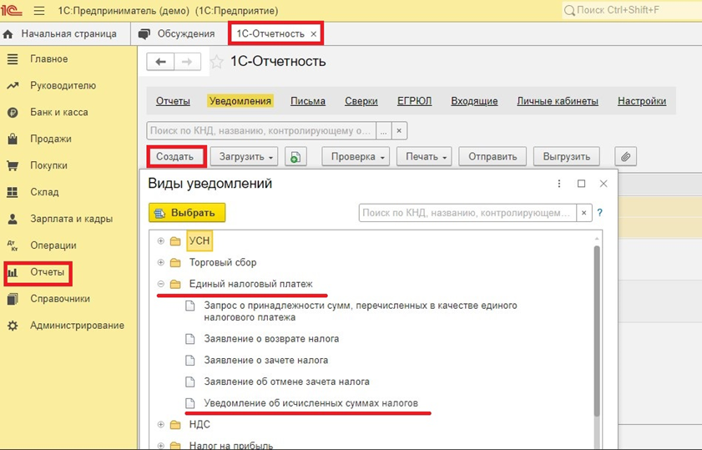Switch to the ЕГРЮЛ tab
Screen dimensions: 702x450
(x=415, y=101)
